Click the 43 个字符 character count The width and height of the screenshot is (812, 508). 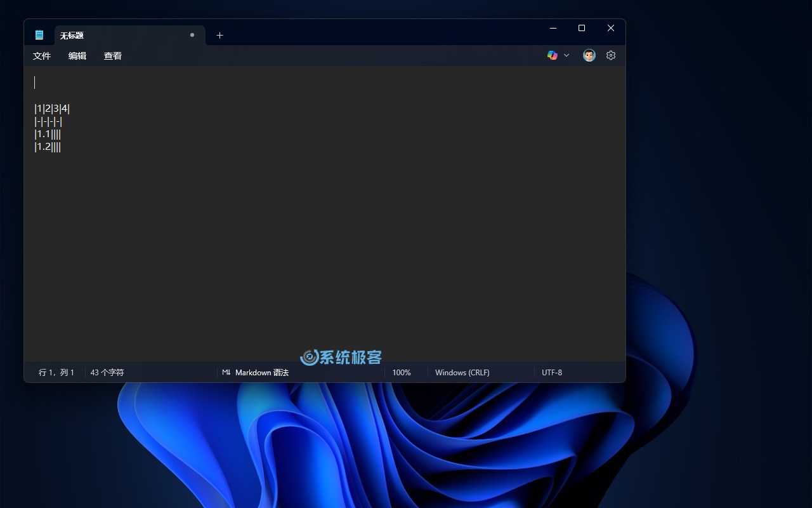point(107,373)
